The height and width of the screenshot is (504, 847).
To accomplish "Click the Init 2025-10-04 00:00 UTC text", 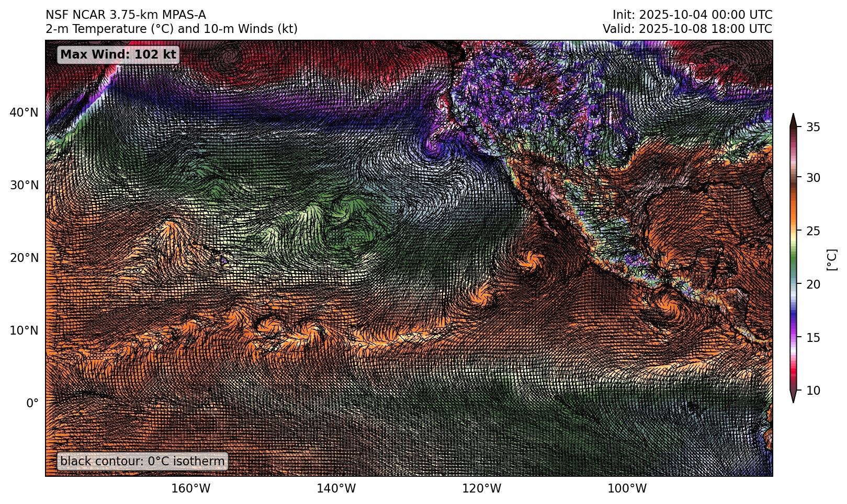I will pyautogui.click(x=692, y=15).
